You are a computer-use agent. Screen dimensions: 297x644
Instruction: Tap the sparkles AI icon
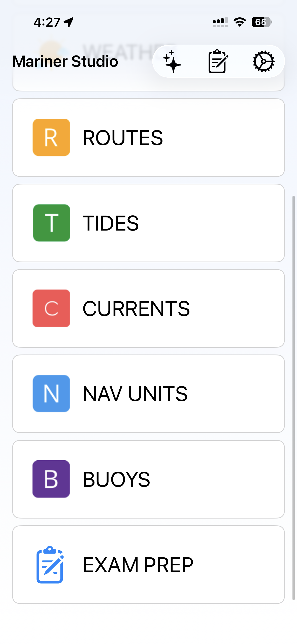pyautogui.click(x=172, y=61)
